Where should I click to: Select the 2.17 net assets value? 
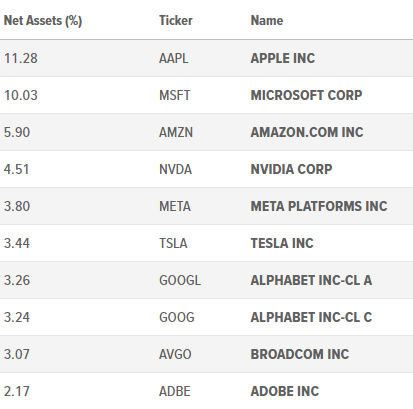pos(17,391)
